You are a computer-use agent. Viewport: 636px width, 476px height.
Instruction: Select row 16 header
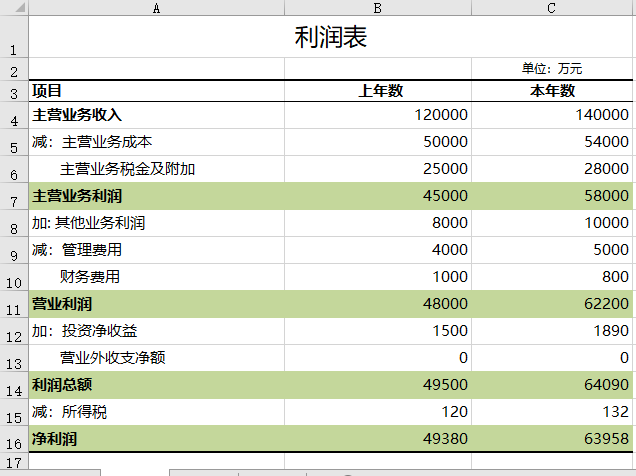pos(14,439)
